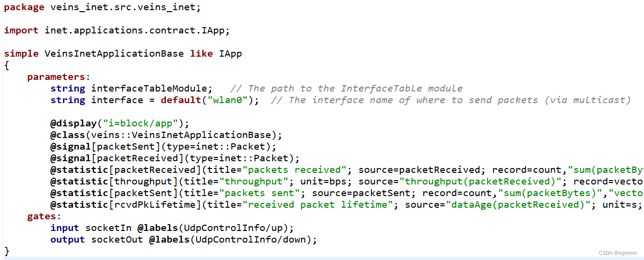Image resolution: width=644 pixels, height=260 pixels.
Task: Click the closing brace of the module
Action: tap(7, 251)
